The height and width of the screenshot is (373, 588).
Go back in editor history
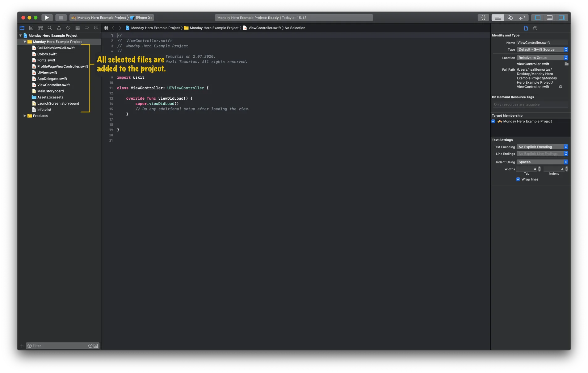click(113, 28)
